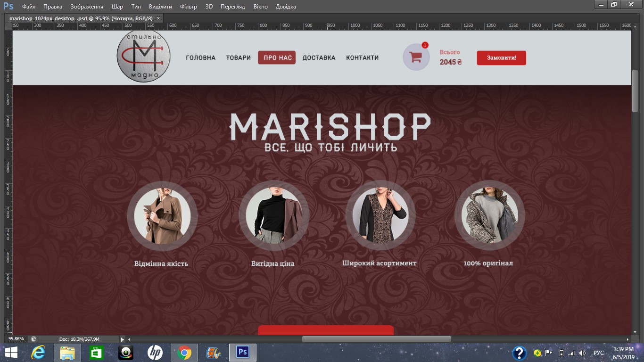
Task: Click the brown coat circular thumbnail
Action: pos(162,216)
